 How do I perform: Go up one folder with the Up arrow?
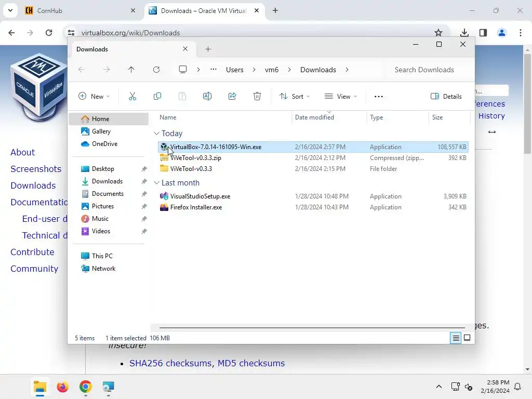[x=131, y=70]
